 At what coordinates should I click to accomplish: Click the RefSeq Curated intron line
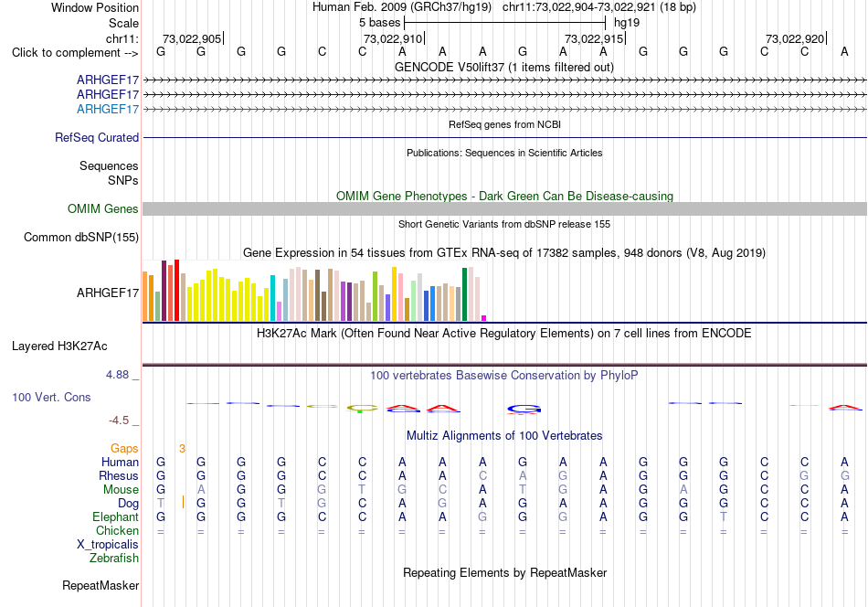[x=504, y=137]
